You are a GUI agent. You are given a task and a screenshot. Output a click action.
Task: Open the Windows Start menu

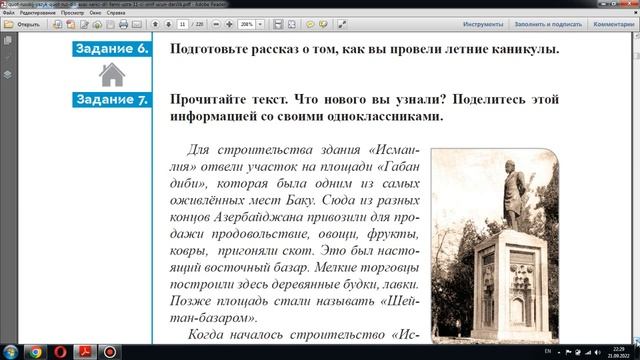(x=11, y=352)
